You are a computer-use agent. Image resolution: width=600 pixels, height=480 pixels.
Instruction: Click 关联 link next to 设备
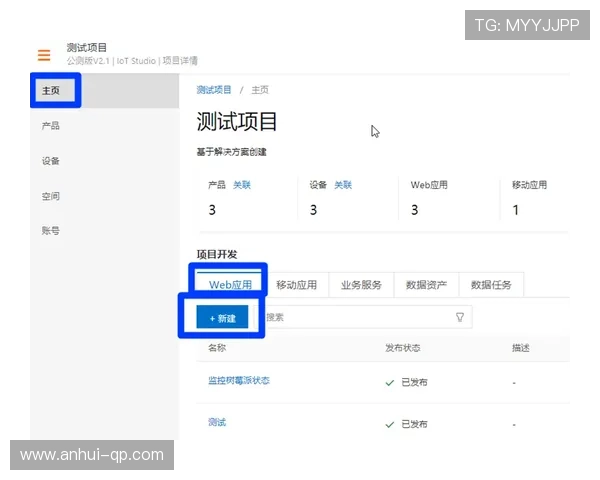[x=343, y=185]
